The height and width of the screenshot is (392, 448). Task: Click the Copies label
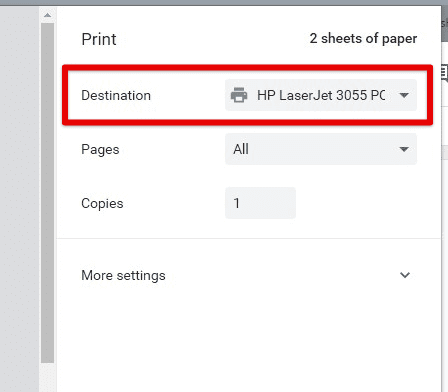tap(102, 204)
